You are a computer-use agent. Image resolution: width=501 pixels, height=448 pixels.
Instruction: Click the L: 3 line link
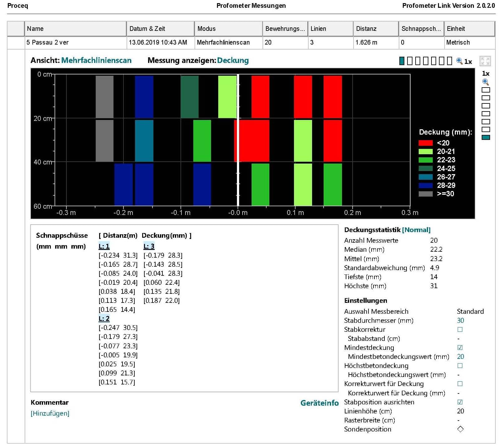(x=149, y=246)
